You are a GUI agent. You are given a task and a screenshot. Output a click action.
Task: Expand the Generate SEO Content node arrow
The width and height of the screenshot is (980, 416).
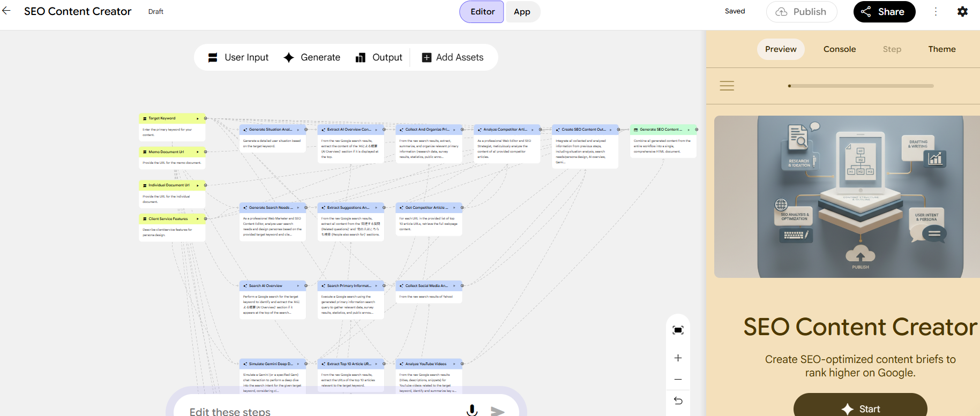coord(689,130)
